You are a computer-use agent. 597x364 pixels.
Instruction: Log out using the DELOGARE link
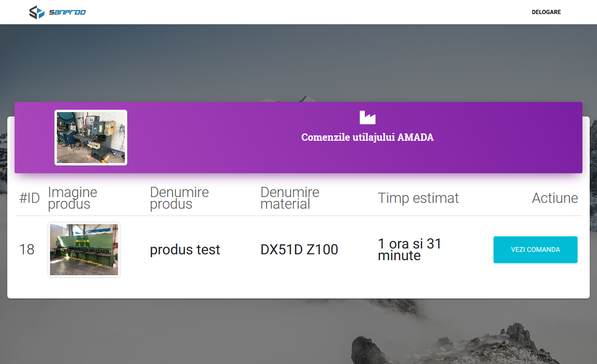(x=546, y=12)
